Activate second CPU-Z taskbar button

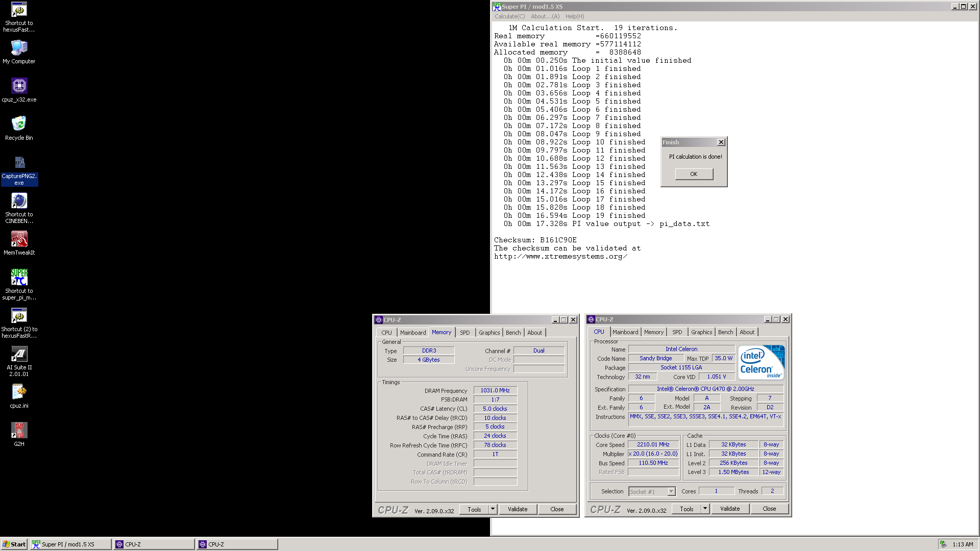(237, 544)
